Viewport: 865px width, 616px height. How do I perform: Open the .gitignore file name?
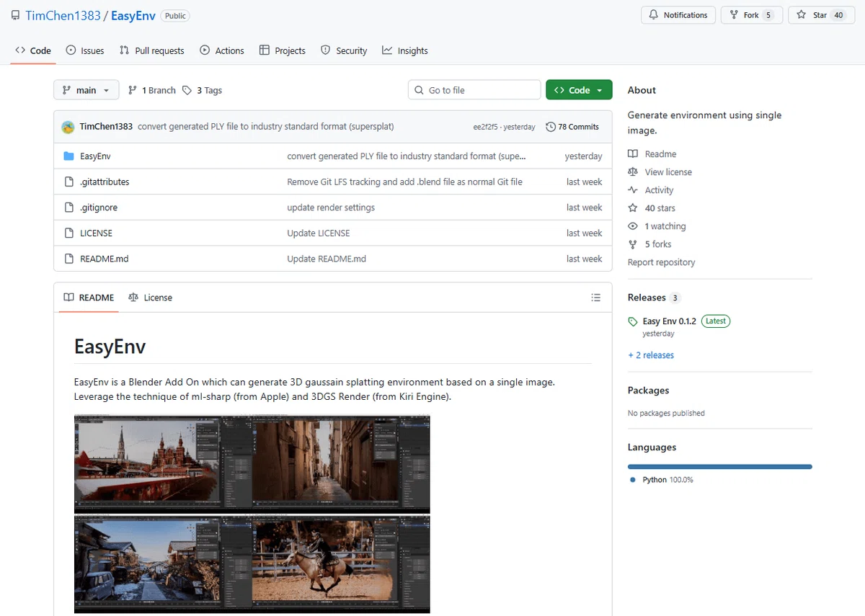coord(99,207)
